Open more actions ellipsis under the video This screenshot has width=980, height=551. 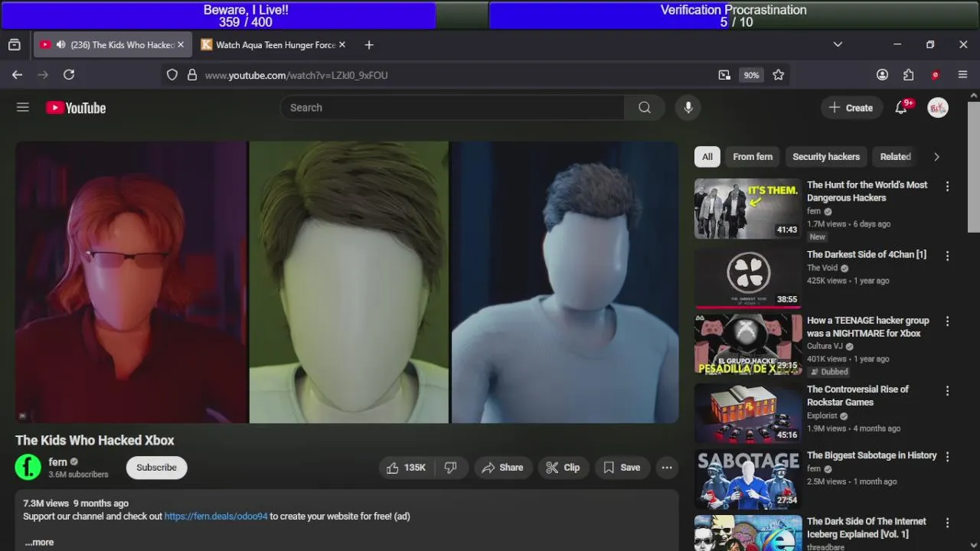point(667,468)
